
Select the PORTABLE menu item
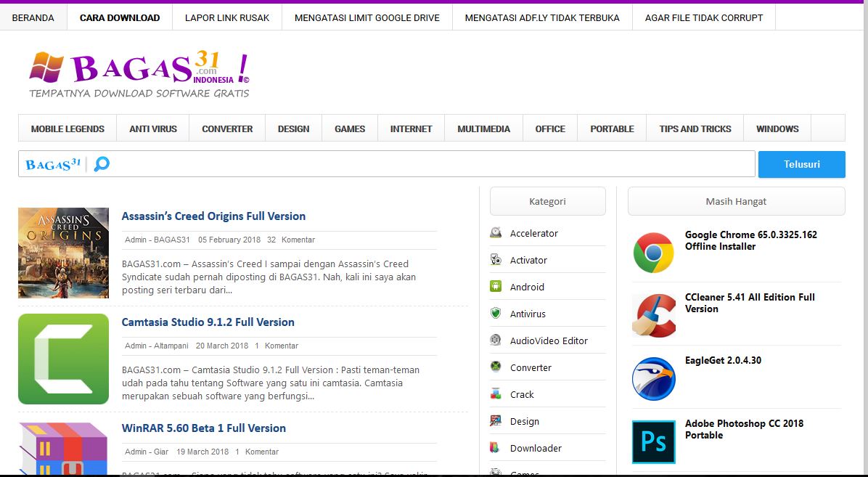(x=612, y=129)
